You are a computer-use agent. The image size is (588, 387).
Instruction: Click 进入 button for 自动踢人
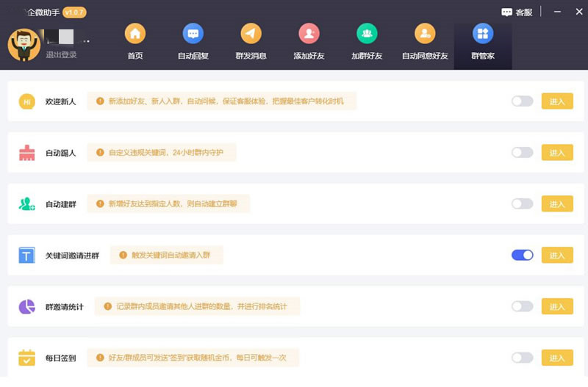tap(557, 153)
